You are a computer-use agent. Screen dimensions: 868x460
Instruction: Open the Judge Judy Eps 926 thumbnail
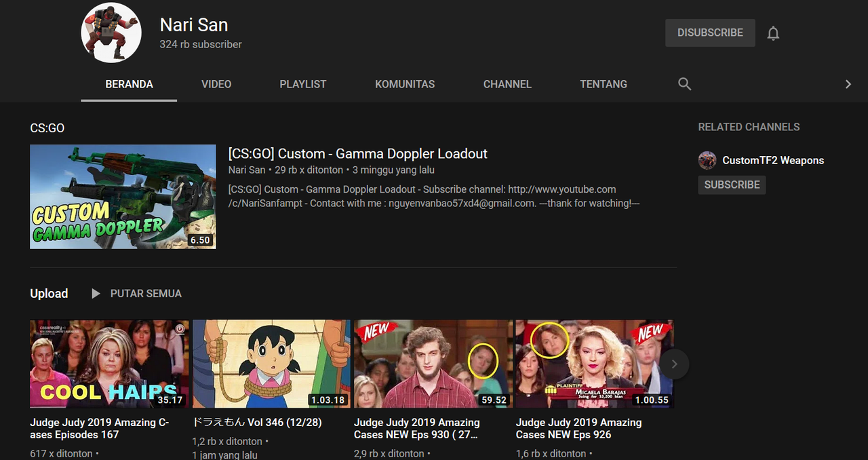[x=595, y=364]
